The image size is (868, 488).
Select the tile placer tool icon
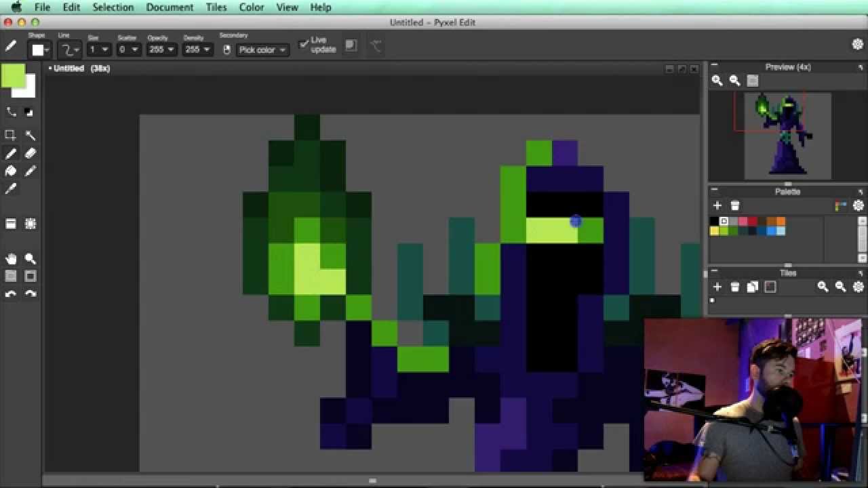11,224
